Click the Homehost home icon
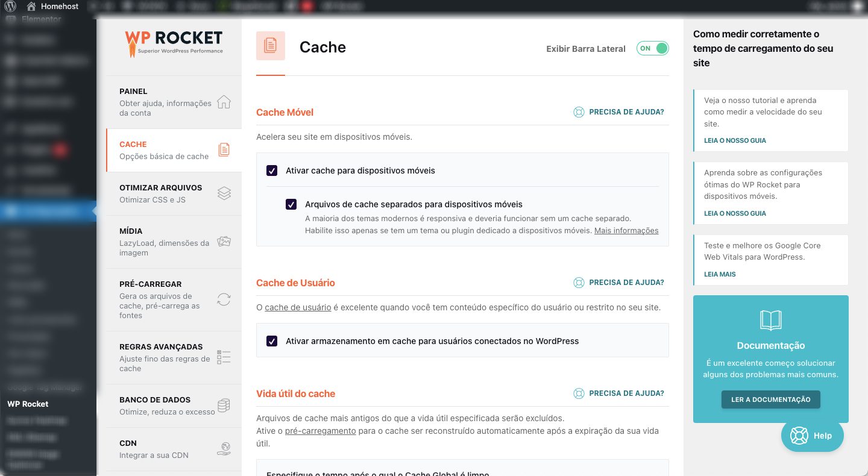Screen dimensions: 868x476 coord(32,7)
